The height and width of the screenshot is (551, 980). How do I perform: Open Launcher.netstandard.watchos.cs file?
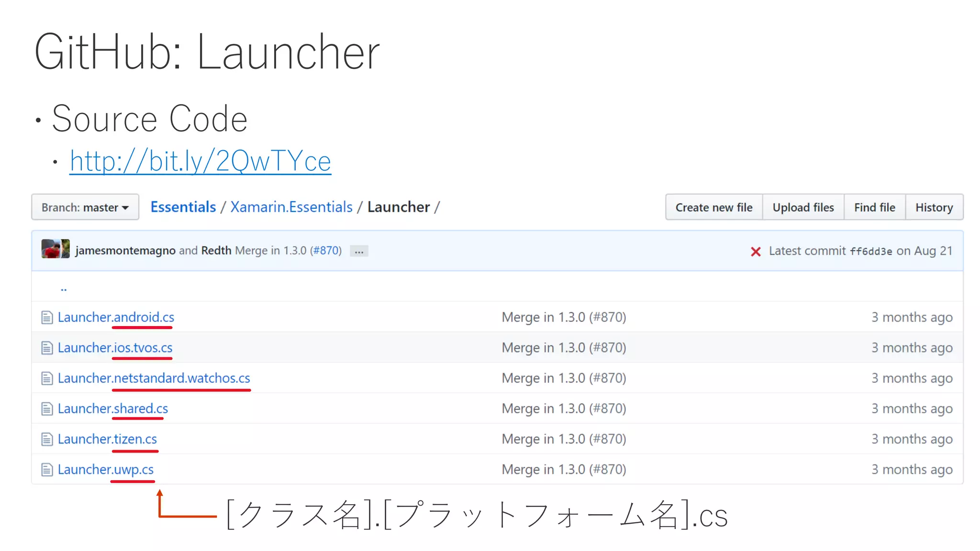(x=154, y=378)
